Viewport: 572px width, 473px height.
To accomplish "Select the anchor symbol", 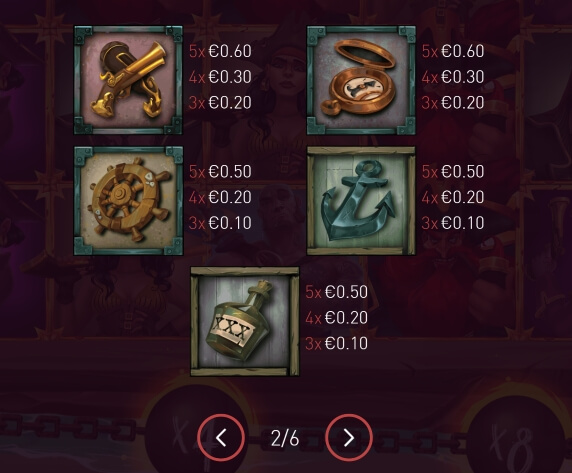I will tap(361, 201).
